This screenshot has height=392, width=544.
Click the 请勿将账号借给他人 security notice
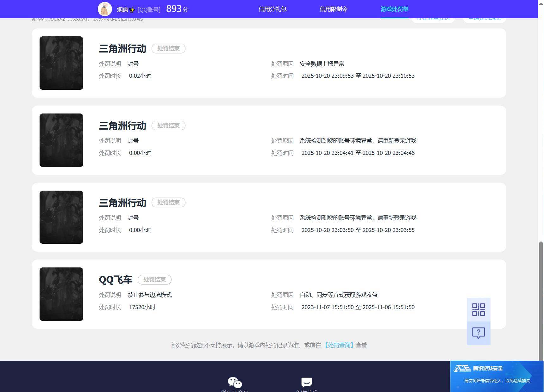(x=497, y=381)
